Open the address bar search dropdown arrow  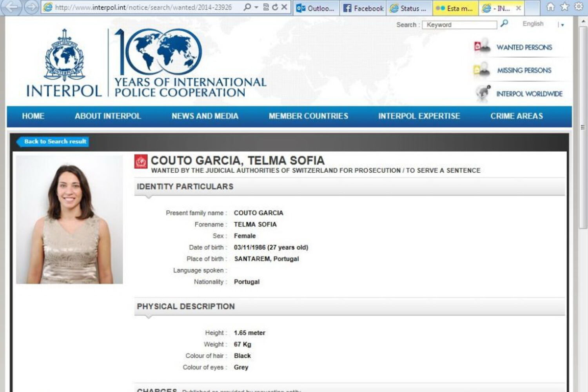click(x=256, y=7)
